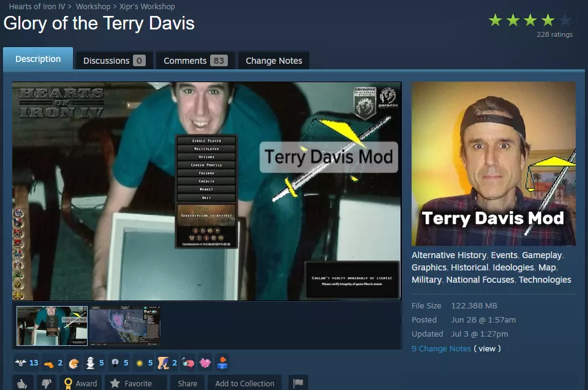Open Xipr's Workshop breadcrumb link
588x390 pixels.
point(147,6)
